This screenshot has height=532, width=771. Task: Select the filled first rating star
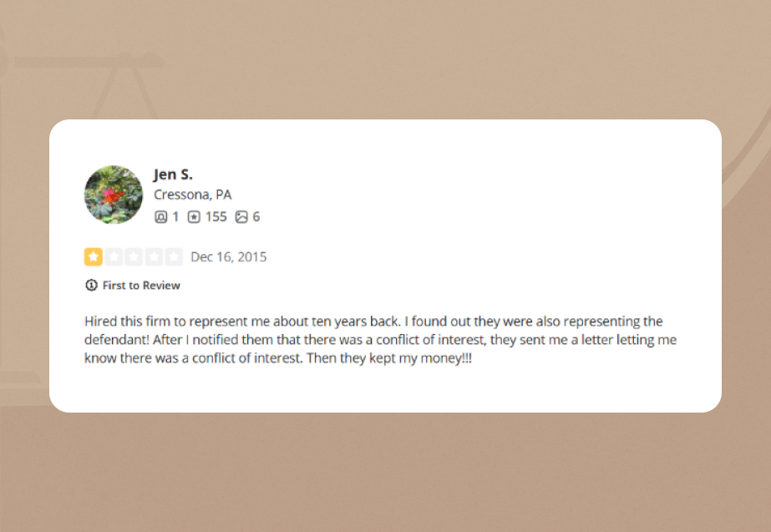click(x=93, y=257)
